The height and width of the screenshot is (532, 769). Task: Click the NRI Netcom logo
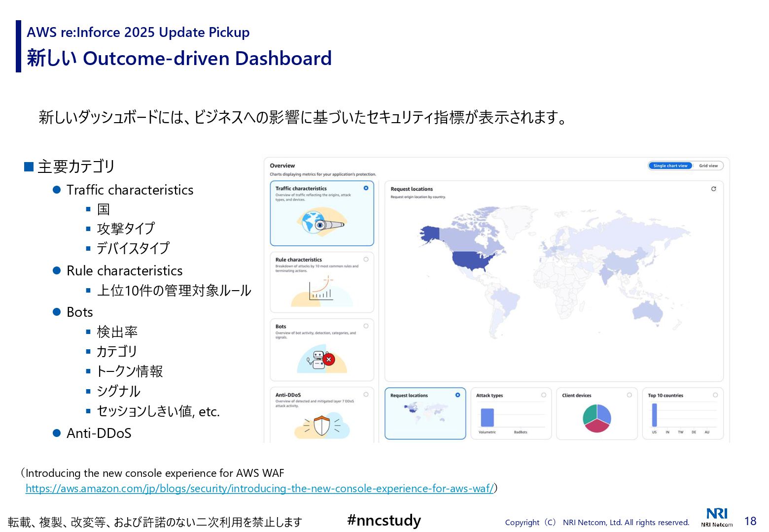click(717, 517)
